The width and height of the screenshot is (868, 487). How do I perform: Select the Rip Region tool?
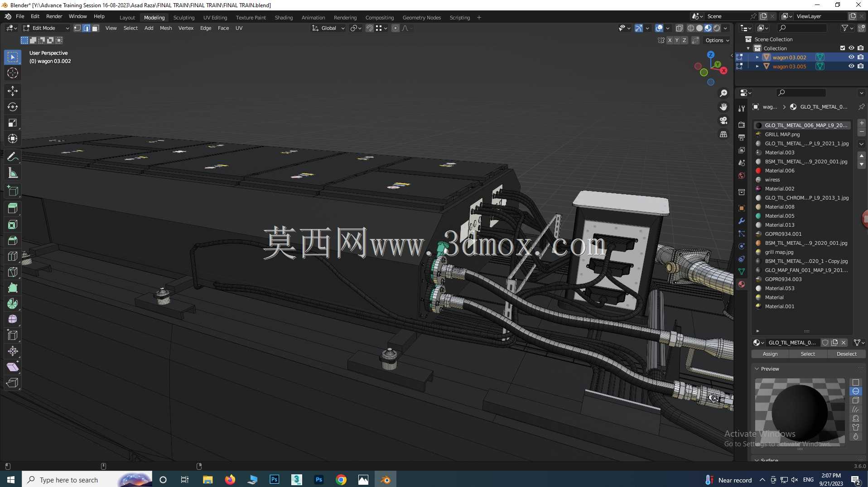pos(13,383)
